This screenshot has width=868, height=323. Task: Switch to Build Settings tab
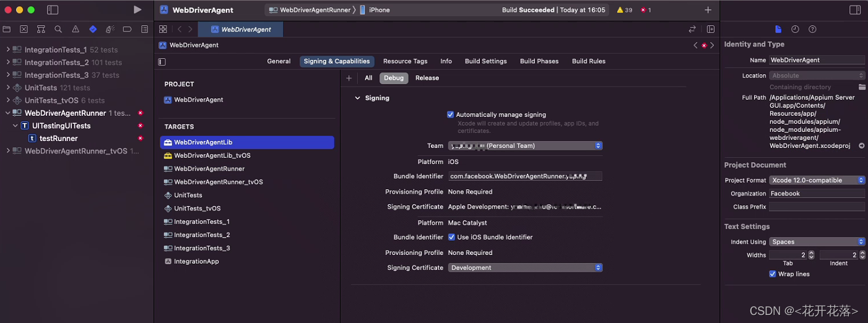click(x=486, y=61)
